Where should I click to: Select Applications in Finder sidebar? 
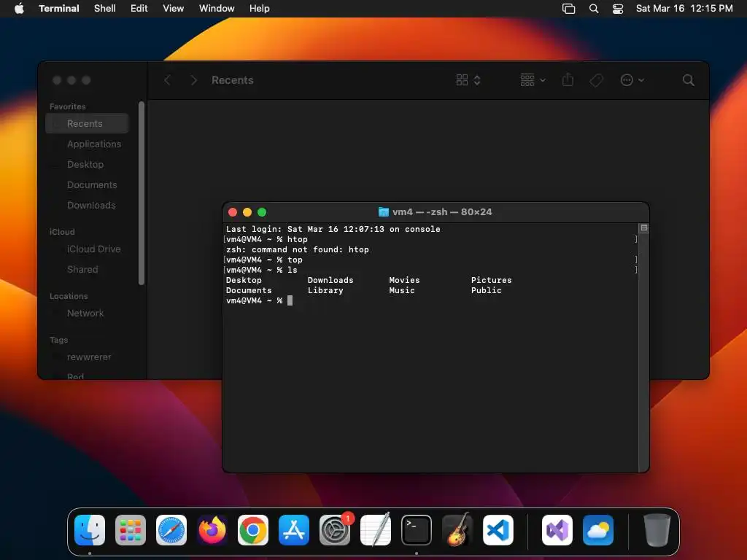pyautogui.click(x=88, y=144)
